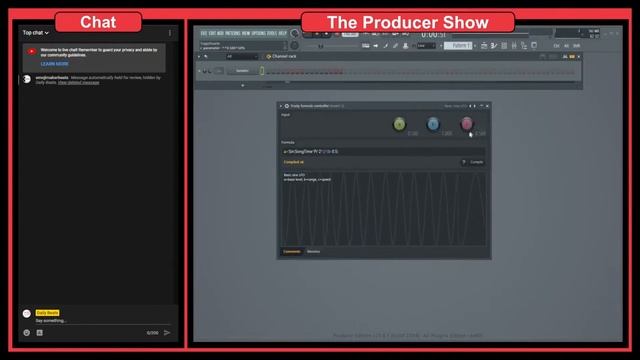Viewport: 640px width, 360px height.
Task: Open the Formula Controller settings gear icon
Action: pos(287,106)
